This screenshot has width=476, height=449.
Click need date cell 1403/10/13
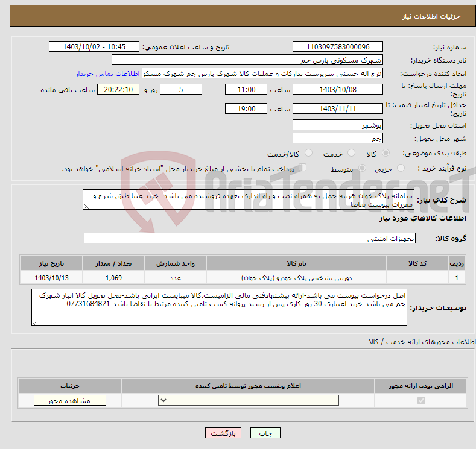click(x=52, y=278)
